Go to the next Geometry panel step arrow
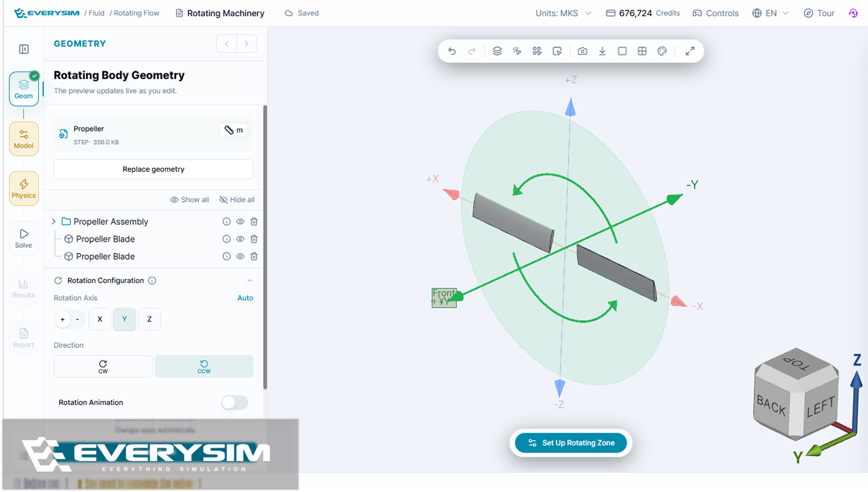 [x=246, y=43]
